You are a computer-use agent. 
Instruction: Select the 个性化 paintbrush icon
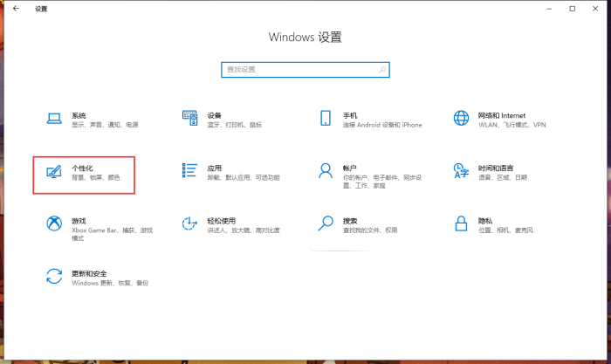(54, 171)
